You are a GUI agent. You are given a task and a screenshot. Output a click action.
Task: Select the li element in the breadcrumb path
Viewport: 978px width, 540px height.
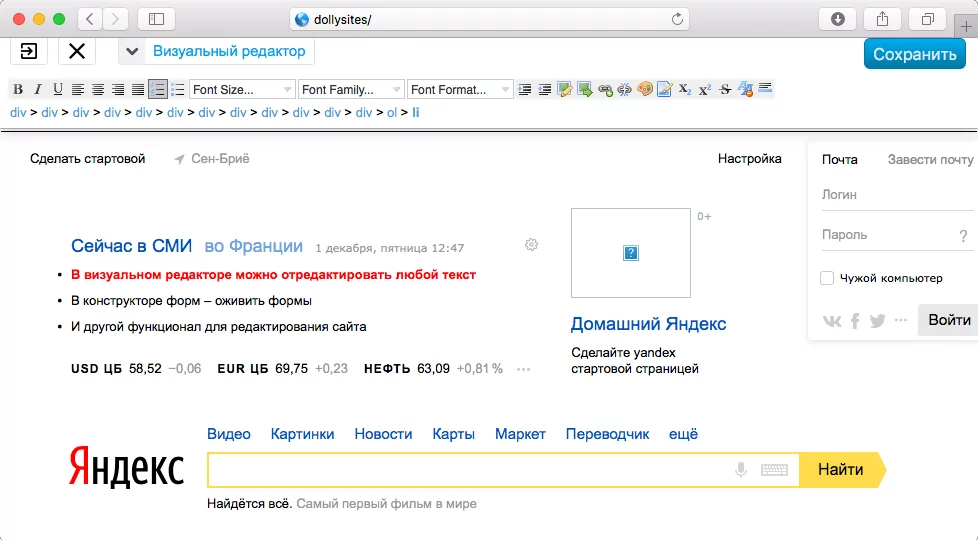[x=416, y=113]
